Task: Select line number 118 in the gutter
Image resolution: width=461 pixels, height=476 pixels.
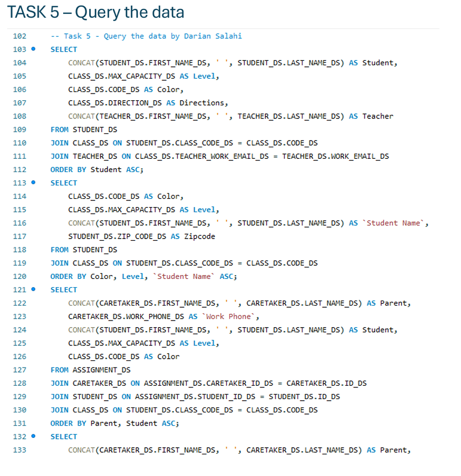Action: (x=18, y=250)
